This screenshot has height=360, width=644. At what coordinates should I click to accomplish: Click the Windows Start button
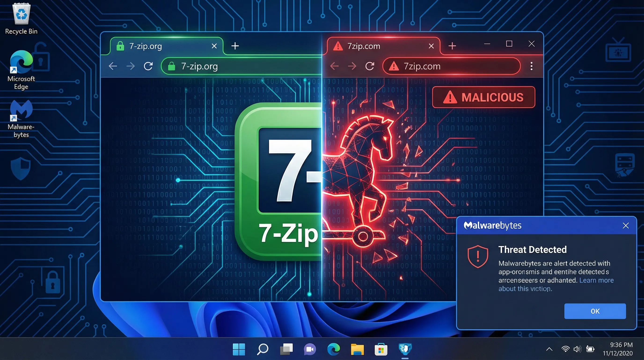pyautogui.click(x=239, y=349)
